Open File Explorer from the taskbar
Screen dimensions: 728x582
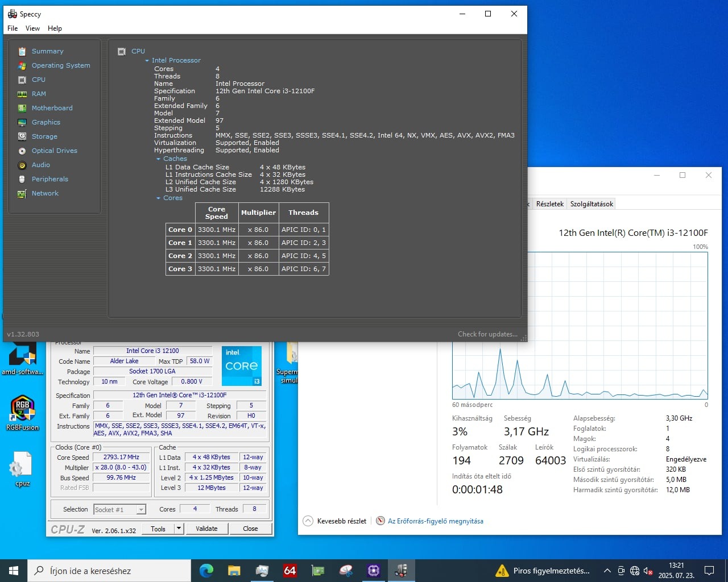(234, 570)
